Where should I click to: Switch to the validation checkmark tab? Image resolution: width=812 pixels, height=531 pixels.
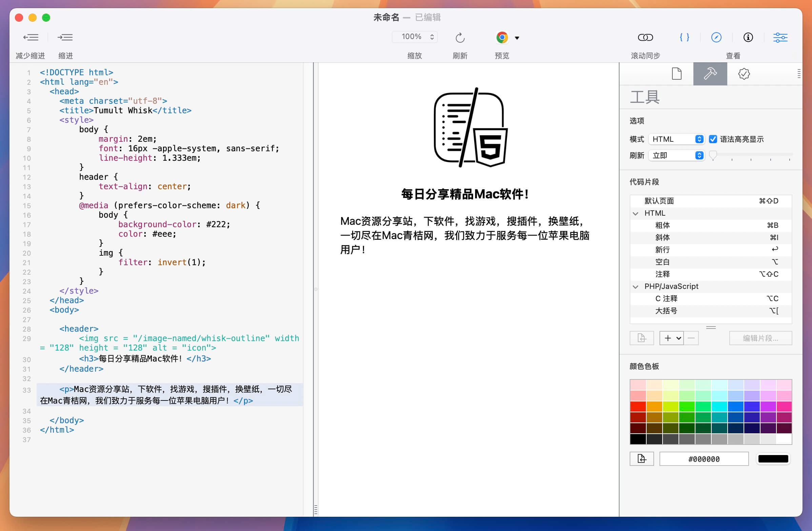744,73
